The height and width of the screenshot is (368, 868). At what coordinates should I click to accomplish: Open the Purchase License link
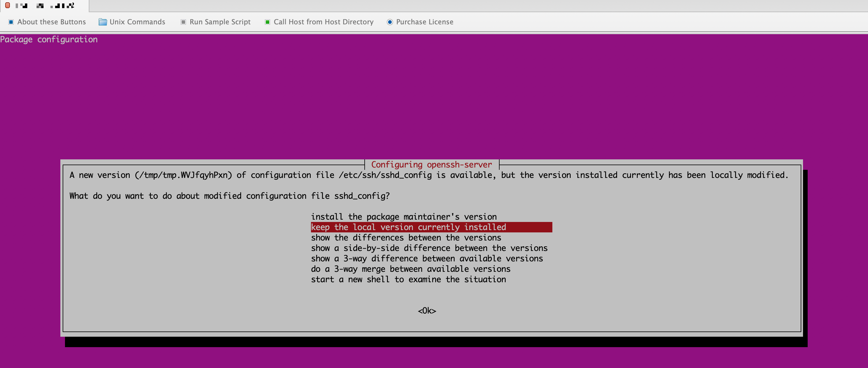tap(424, 22)
